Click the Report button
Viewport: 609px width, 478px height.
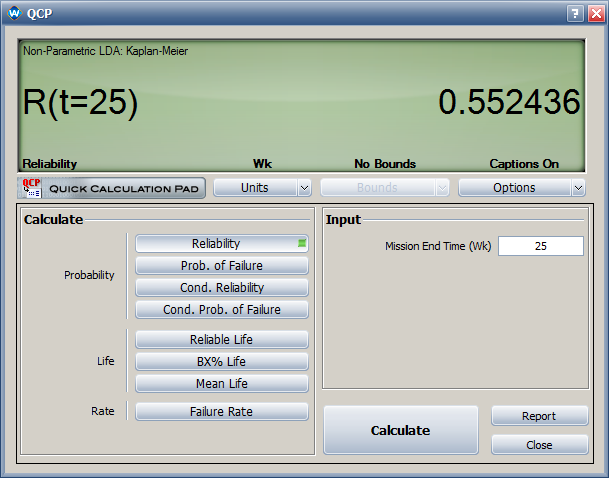pos(538,416)
